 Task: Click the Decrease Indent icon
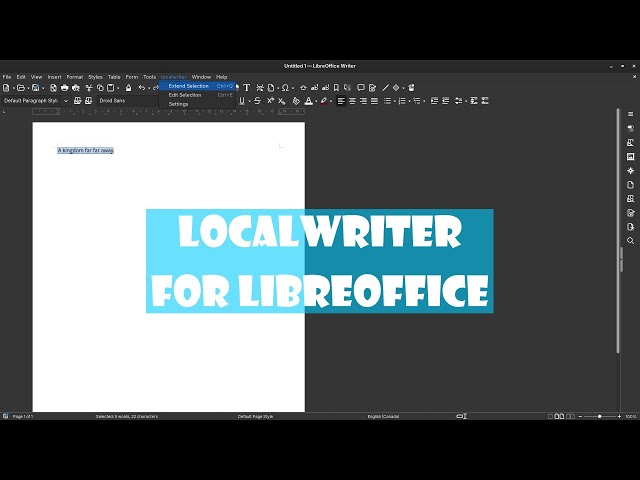coord(446,101)
